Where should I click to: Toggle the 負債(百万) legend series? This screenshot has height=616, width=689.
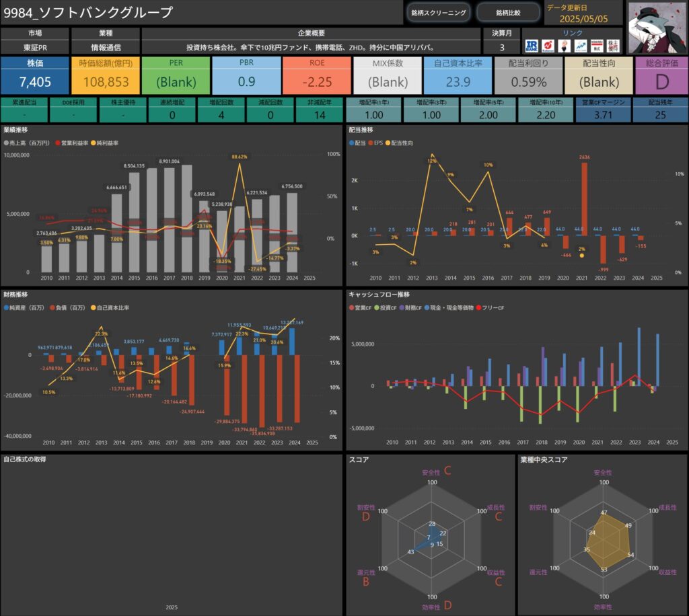(68, 308)
